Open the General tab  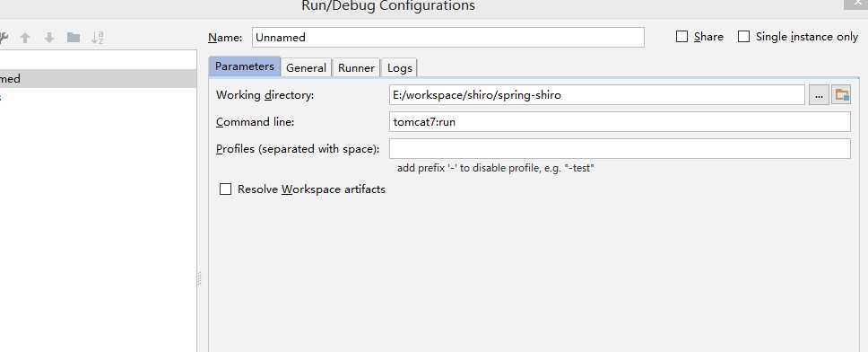pos(306,67)
